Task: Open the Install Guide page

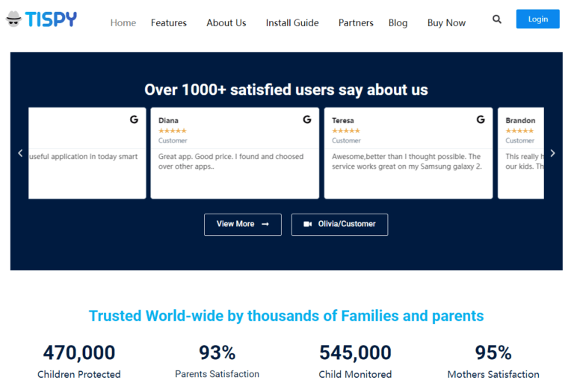Action: click(x=292, y=23)
